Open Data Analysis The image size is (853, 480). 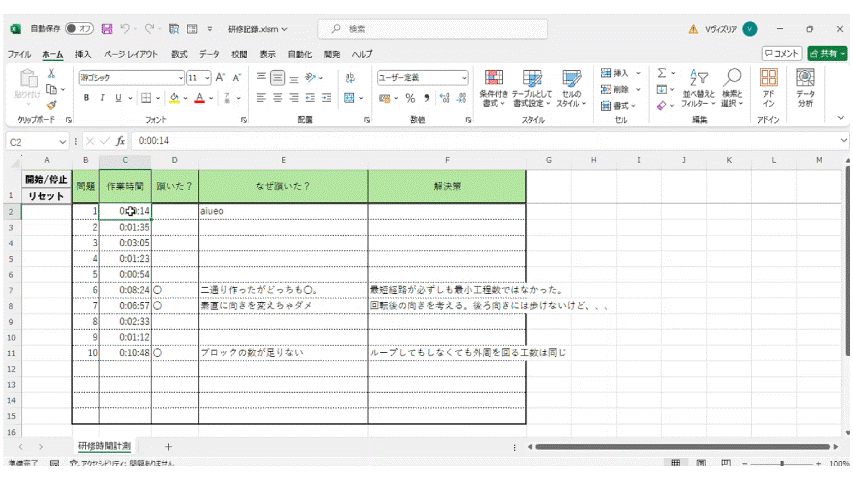point(805,88)
